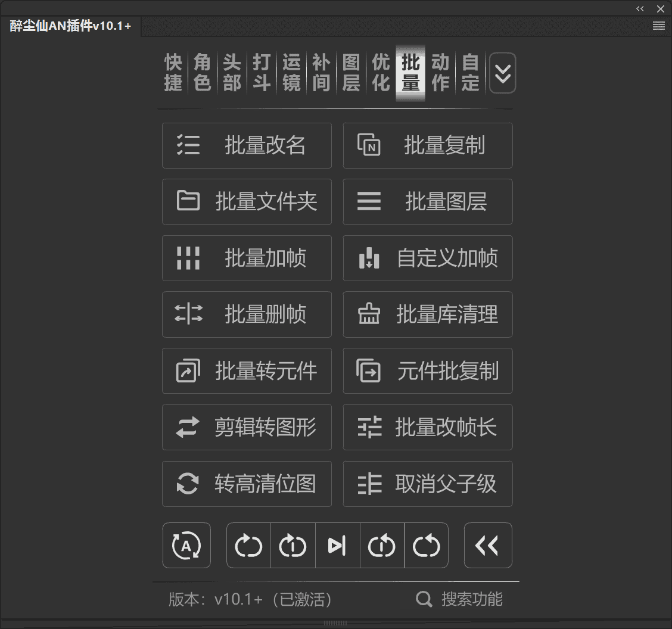
Task: Click the double-left-arrow back icon
Action: pyautogui.click(x=488, y=545)
